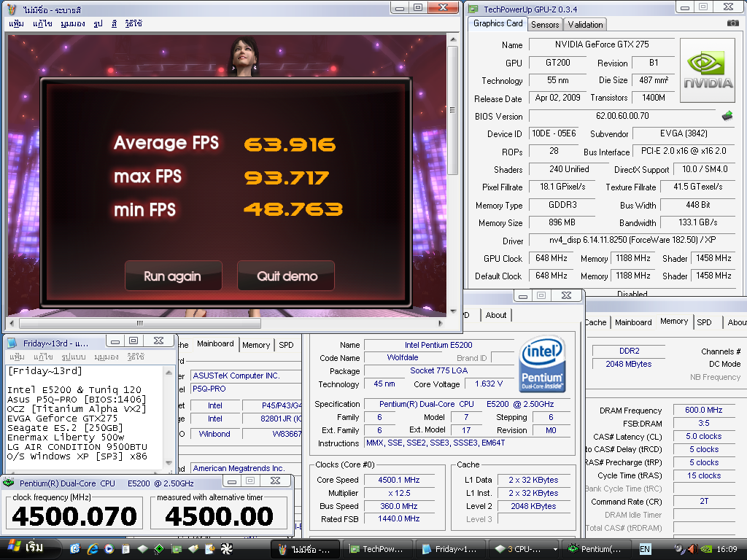Screen dimensions: 747x560
Task: Click the DRAM Frequency value 600.0 MHz
Action: point(704,410)
